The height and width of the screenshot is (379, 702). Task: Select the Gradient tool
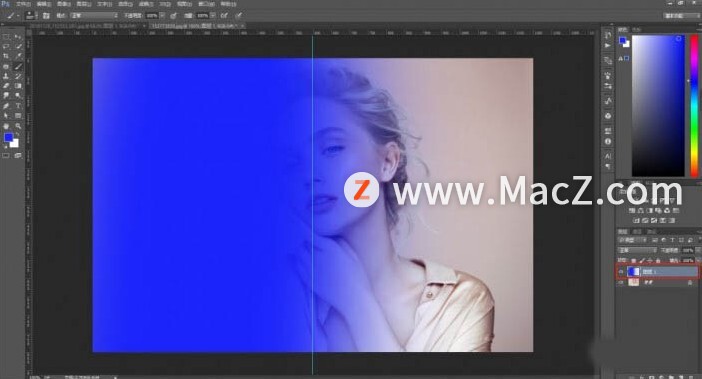(18, 86)
